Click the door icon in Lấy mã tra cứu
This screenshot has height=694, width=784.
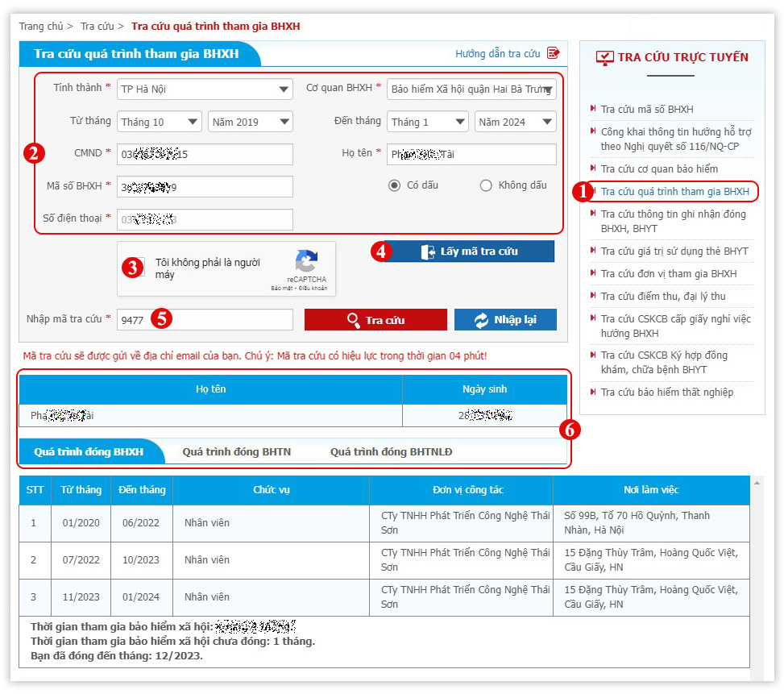click(428, 251)
